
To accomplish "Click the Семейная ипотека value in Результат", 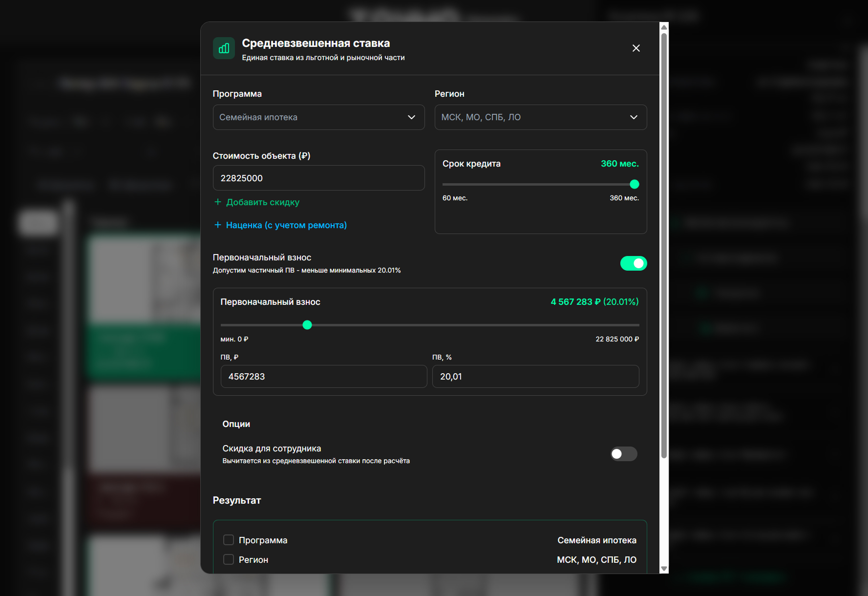I will point(597,540).
